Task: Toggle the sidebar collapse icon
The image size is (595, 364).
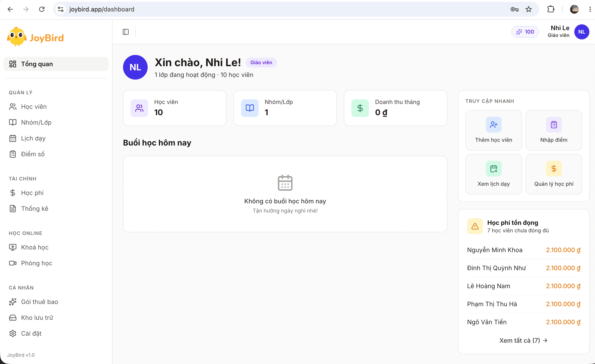Action: tap(125, 32)
